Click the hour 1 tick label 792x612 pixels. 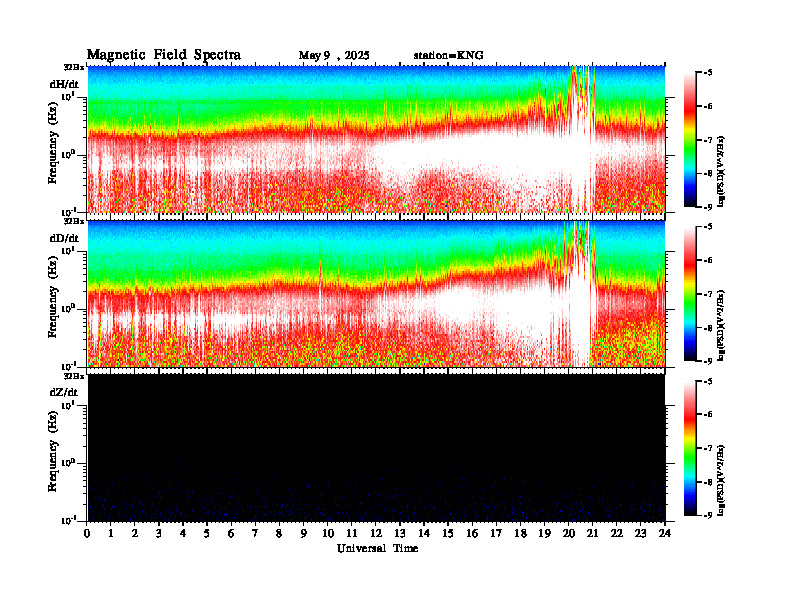pos(111,533)
